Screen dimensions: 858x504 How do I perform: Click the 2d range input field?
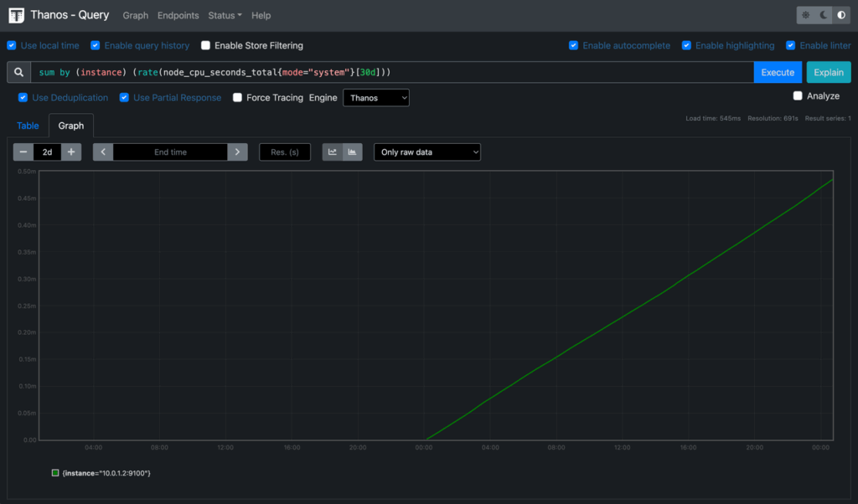tap(47, 152)
